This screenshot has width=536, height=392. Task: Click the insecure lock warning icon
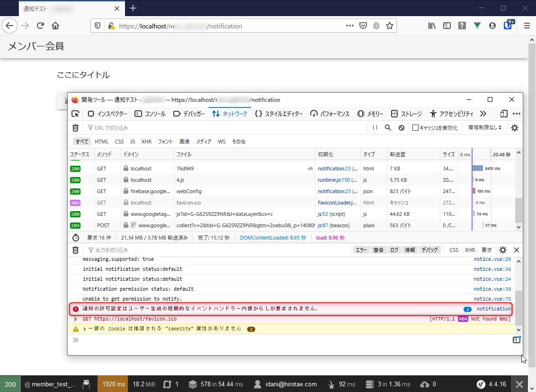tap(111, 26)
